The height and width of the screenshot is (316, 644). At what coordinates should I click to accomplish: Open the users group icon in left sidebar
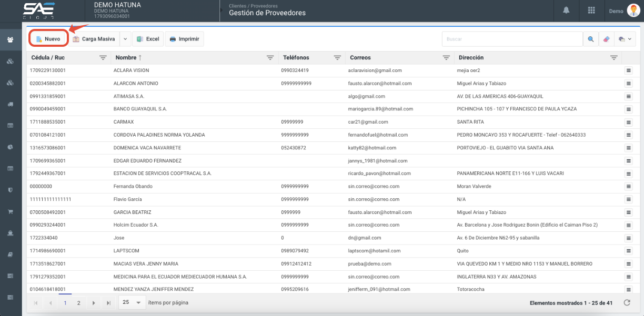(x=10, y=40)
